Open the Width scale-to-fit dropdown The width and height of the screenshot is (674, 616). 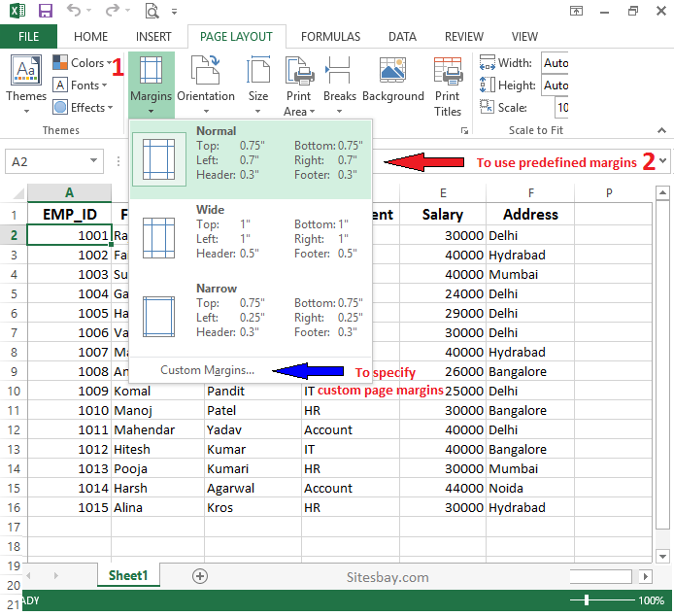pos(555,63)
